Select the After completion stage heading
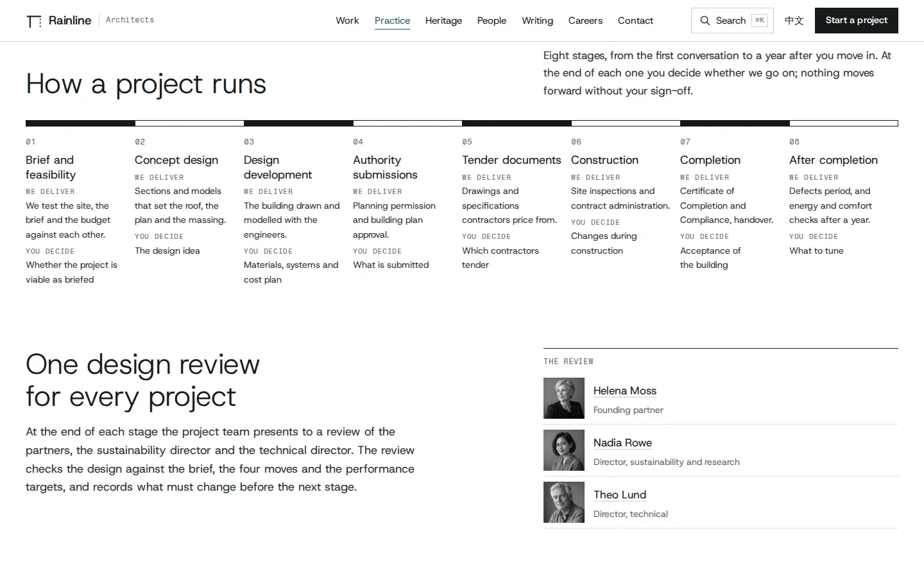Image resolution: width=924 pixels, height=578 pixels. (834, 160)
